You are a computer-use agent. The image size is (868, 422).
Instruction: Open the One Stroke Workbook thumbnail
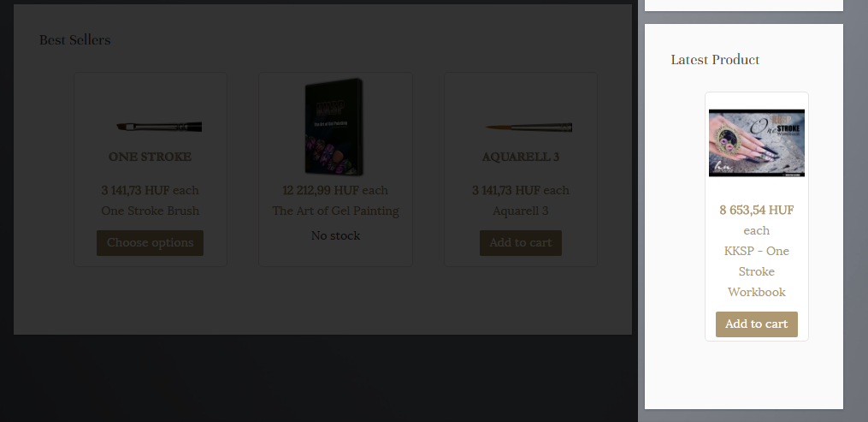756,143
